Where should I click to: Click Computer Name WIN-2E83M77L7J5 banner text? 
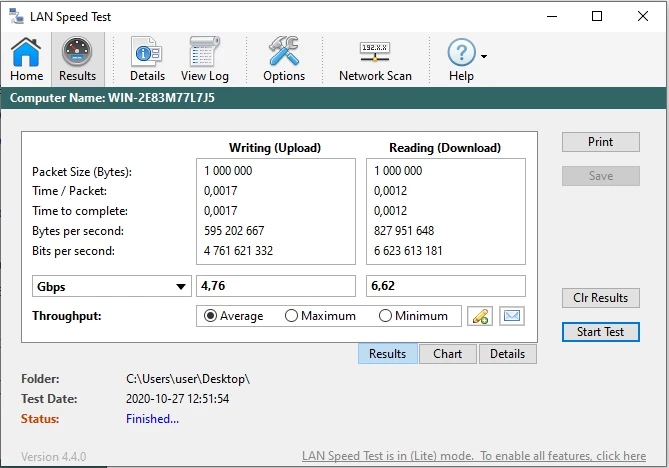112,98
